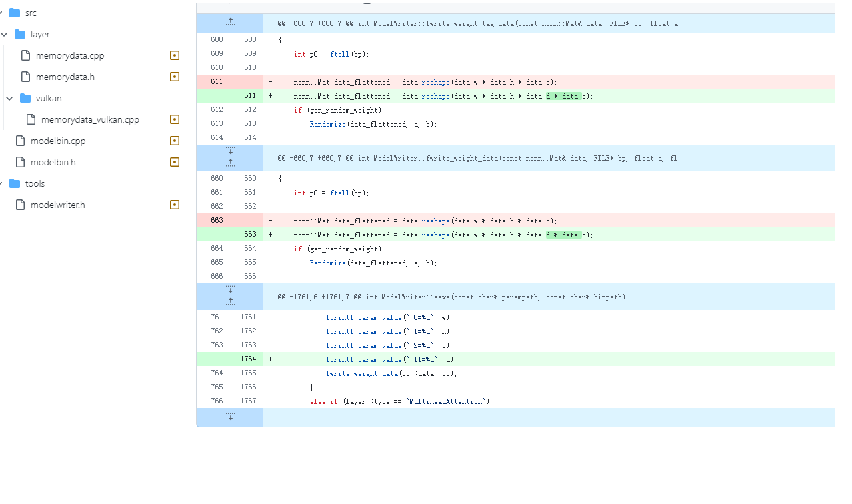The width and height of the screenshot is (852, 504).
Task: Select new line number 663 on added row
Action: pyautogui.click(x=250, y=235)
